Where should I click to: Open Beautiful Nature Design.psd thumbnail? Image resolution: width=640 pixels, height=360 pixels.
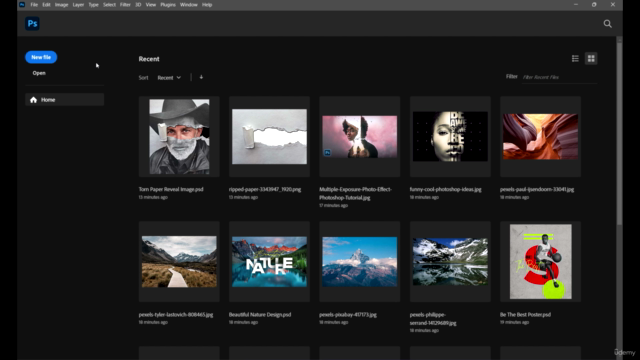pyautogui.click(x=269, y=262)
